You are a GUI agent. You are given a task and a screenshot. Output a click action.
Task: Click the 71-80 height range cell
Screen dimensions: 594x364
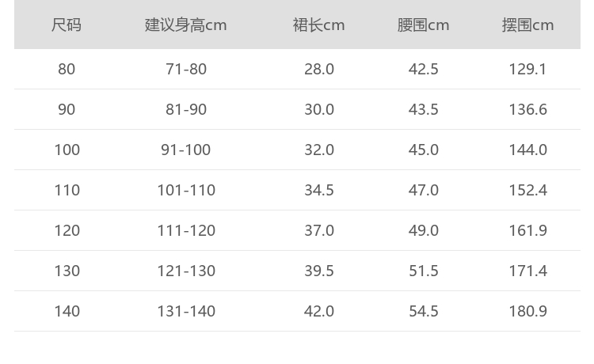[186, 69]
